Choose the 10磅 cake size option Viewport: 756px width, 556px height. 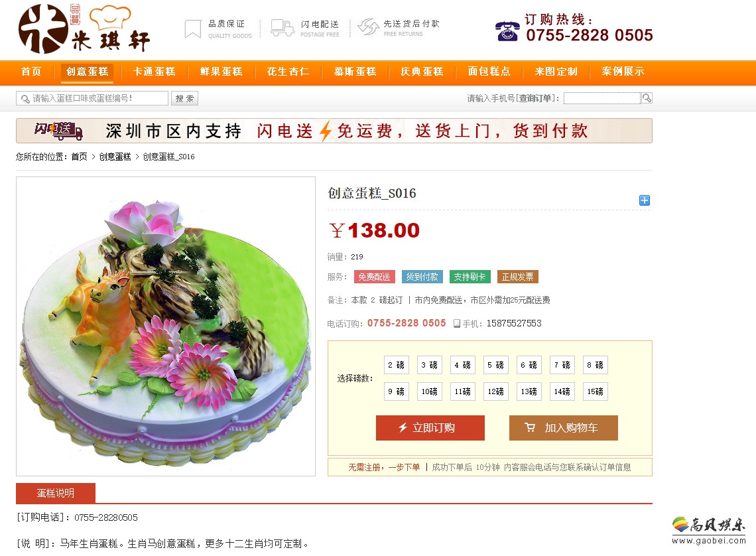click(430, 391)
